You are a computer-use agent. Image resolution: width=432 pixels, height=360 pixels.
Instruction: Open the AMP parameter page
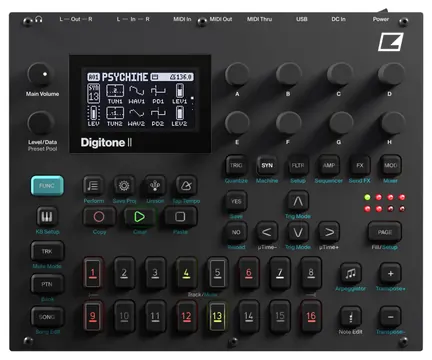point(329,165)
